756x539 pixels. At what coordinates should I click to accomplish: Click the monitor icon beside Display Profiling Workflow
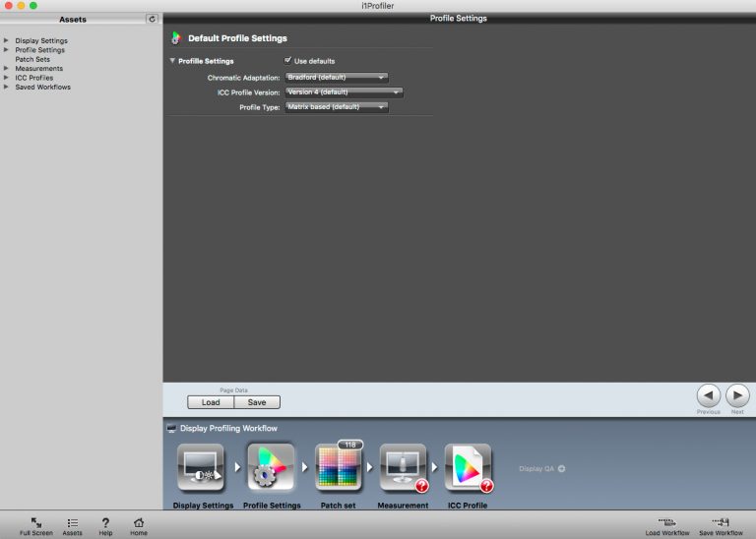pyautogui.click(x=171, y=428)
